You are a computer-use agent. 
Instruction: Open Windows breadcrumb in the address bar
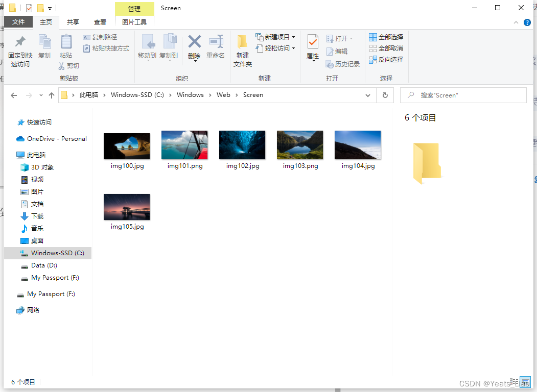tap(190, 95)
